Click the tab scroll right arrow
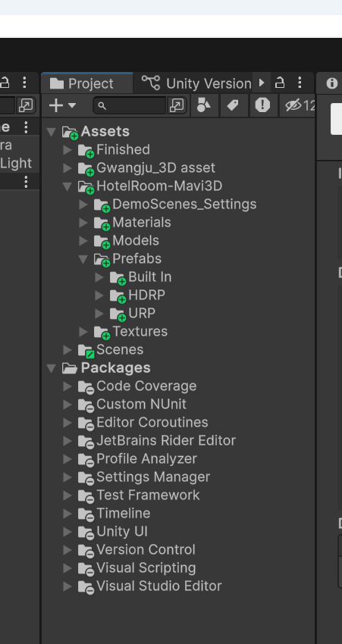 coord(262,83)
